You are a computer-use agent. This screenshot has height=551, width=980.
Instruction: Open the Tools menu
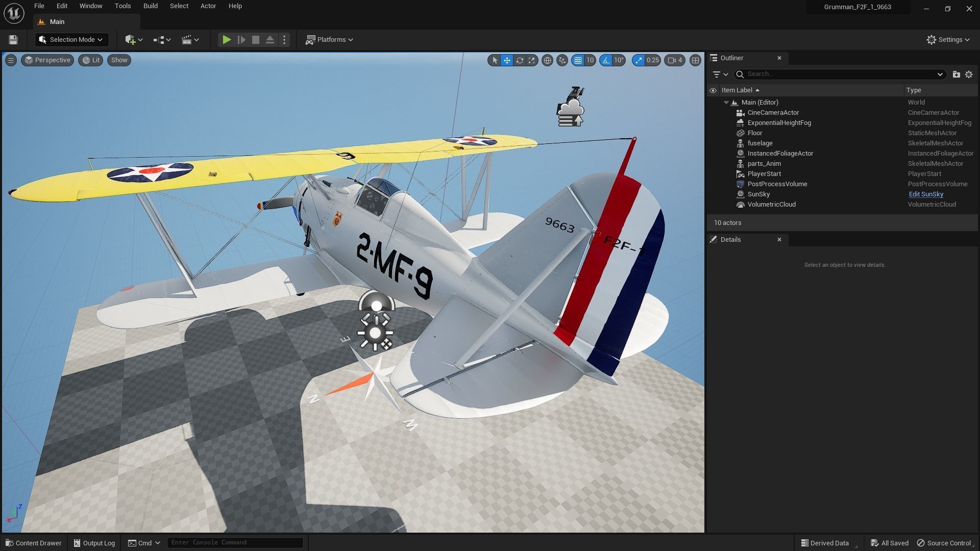122,6
